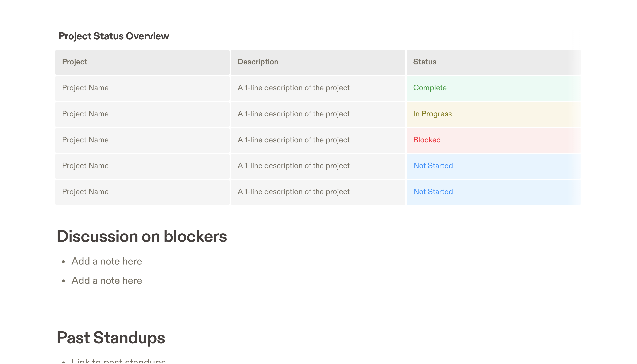Select the last "Not Started" status label
This screenshot has width=637, height=364.
433,191
